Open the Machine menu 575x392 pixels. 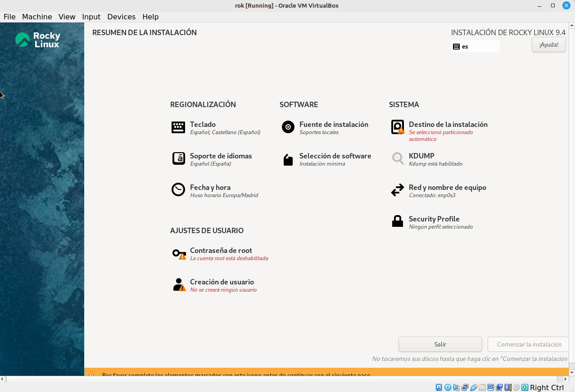(37, 17)
